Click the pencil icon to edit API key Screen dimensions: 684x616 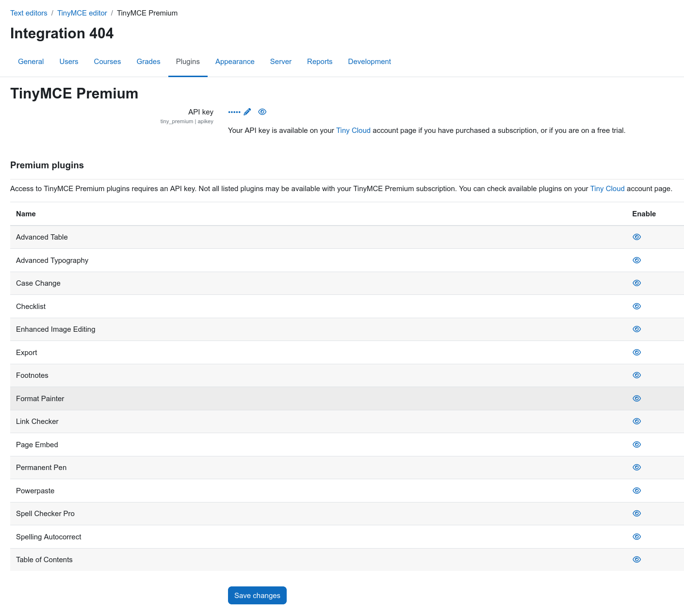point(247,112)
